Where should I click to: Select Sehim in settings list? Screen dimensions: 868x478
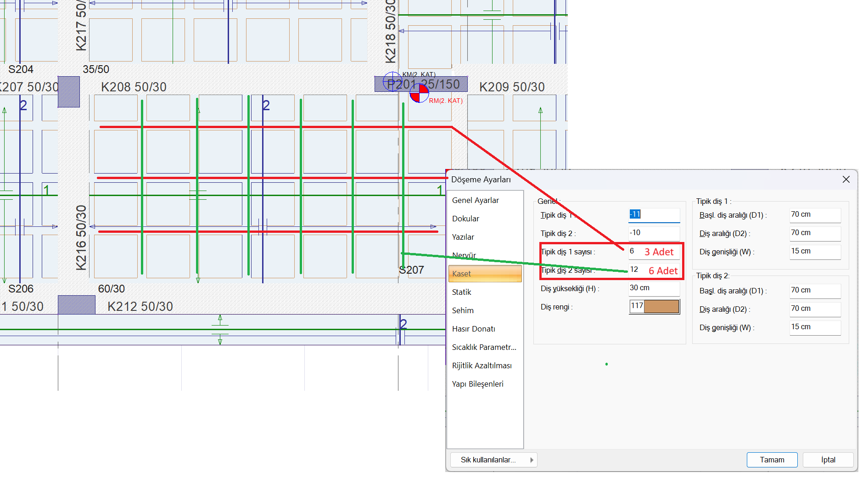click(x=462, y=310)
